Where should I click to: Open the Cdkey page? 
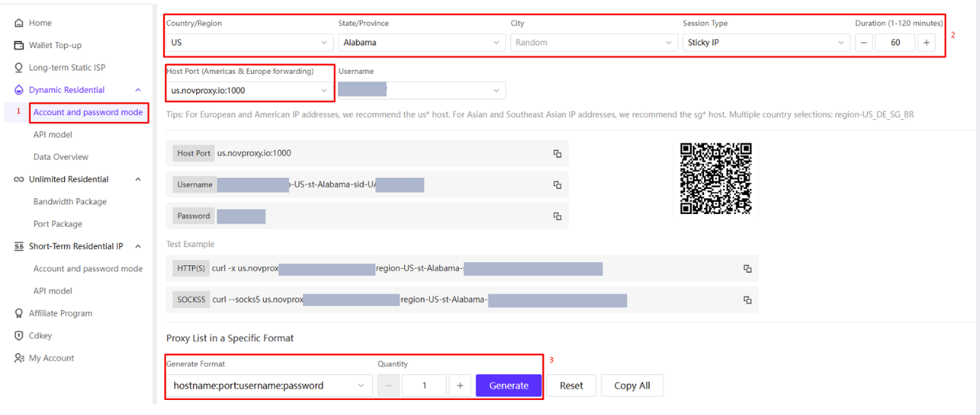pyautogui.click(x=41, y=336)
